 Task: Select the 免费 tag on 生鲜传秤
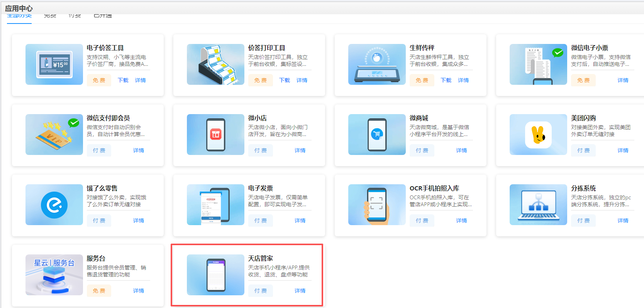point(422,80)
